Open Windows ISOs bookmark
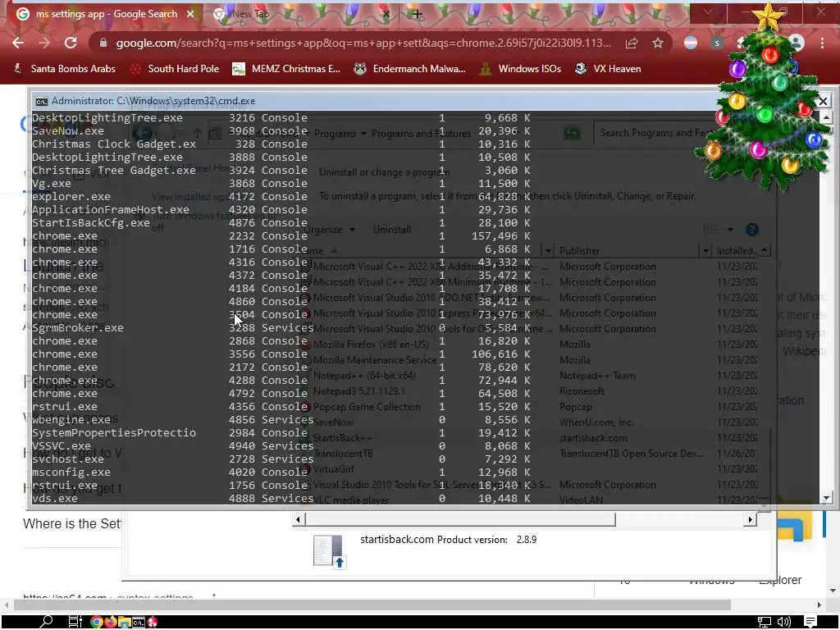840x630 pixels. coord(520,69)
